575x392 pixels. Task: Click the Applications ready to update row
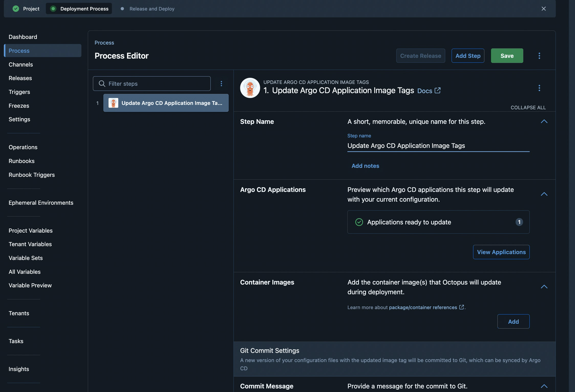438,222
